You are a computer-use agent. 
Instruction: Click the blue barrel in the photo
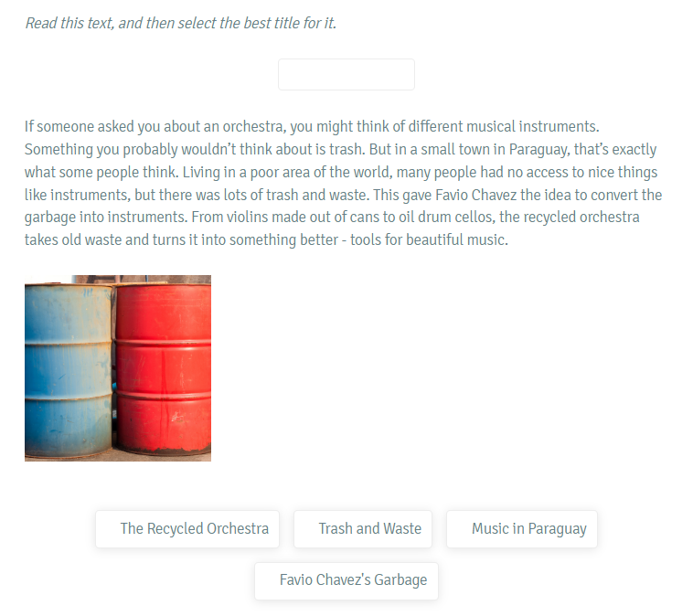click(69, 370)
